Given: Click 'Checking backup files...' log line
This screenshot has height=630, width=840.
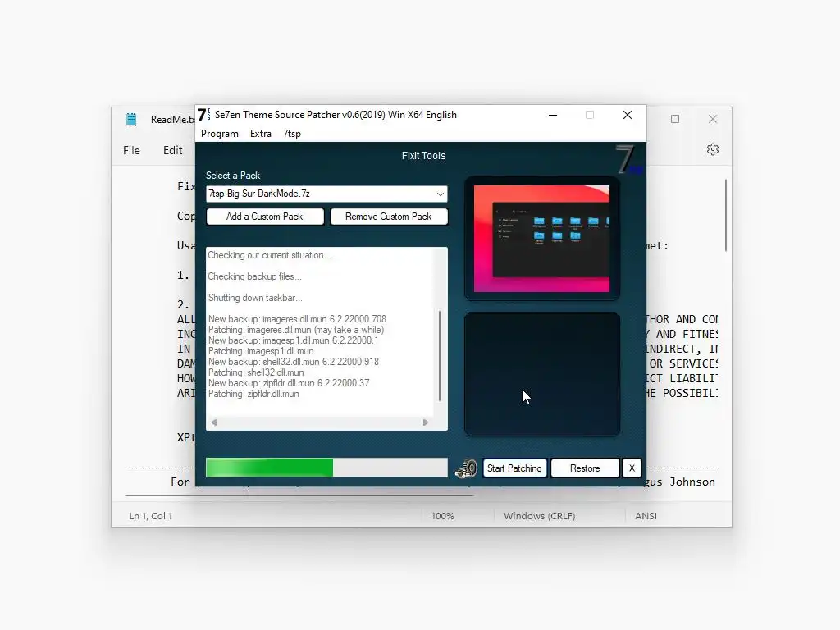Looking at the screenshot, I should tap(254, 276).
